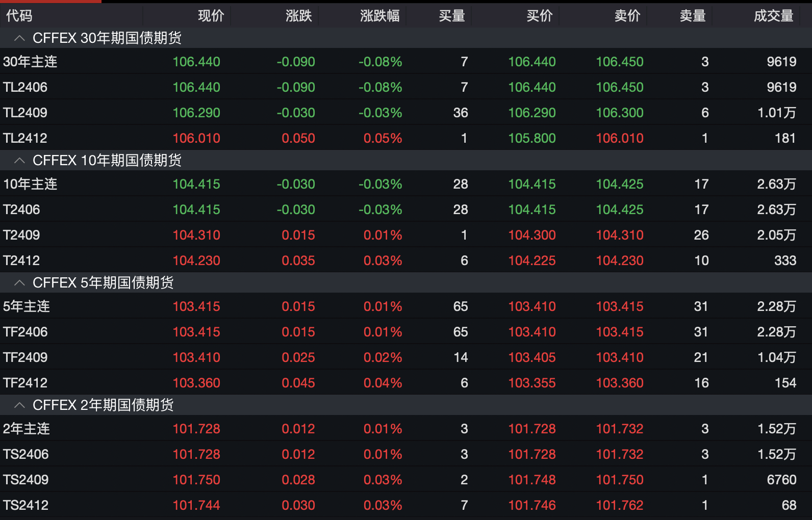This screenshot has height=520, width=812.
Task: Sort by the 卖量 column header
Action: click(693, 16)
